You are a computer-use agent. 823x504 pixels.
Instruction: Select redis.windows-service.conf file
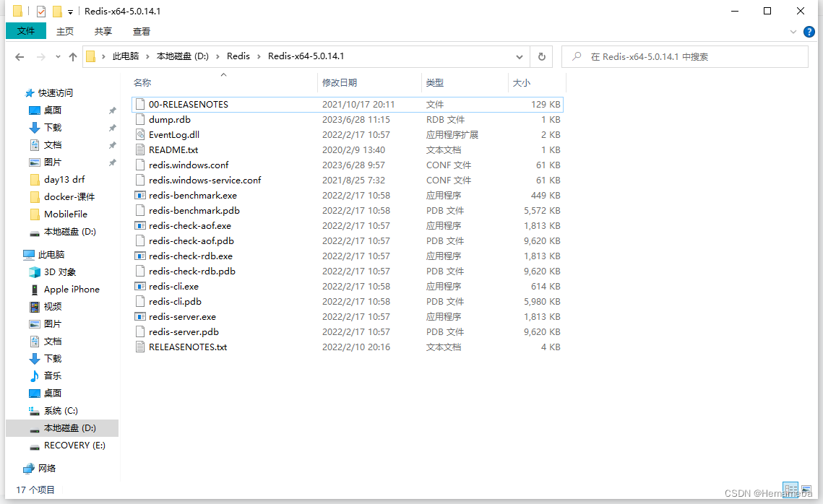(204, 181)
